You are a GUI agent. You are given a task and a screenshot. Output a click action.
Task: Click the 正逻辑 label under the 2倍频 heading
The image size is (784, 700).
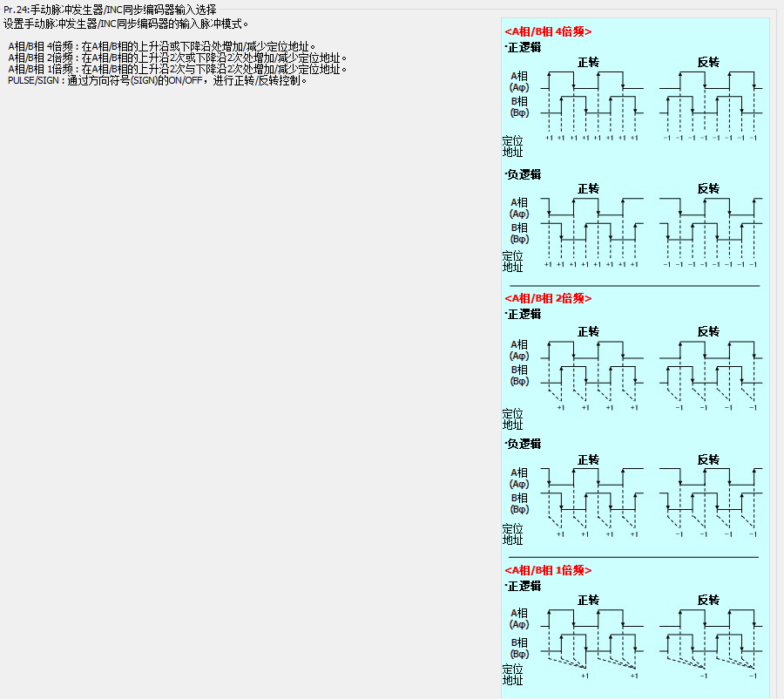tap(524, 314)
